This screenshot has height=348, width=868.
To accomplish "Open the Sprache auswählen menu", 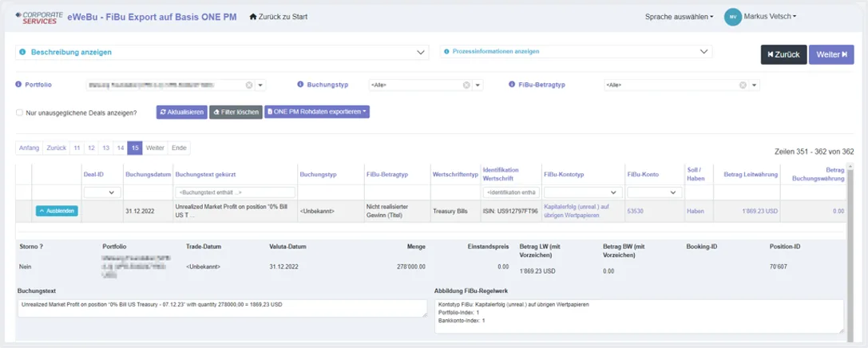I will click(679, 17).
